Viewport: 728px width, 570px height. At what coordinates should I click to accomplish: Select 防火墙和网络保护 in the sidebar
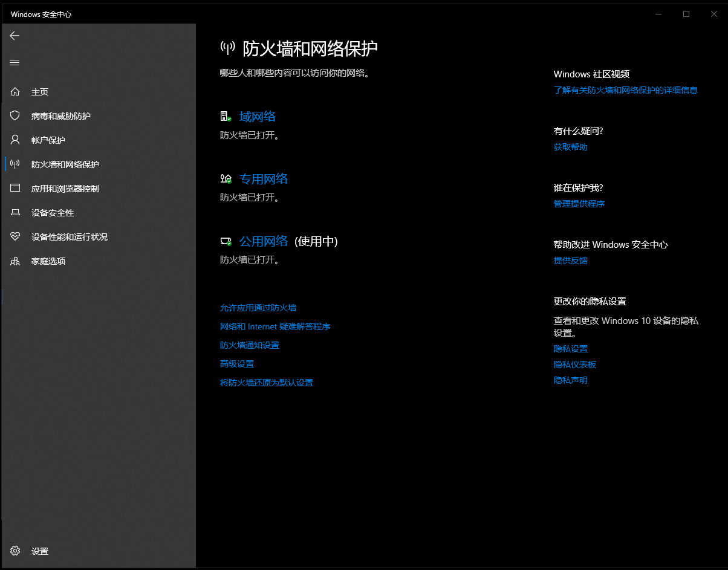pyautogui.click(x=65, y=164)
